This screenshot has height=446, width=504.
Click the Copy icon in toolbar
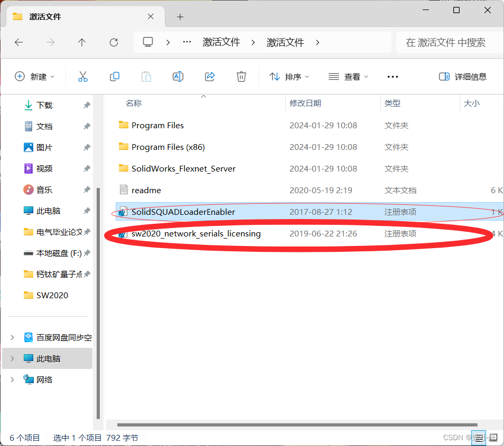click(115, 77)
